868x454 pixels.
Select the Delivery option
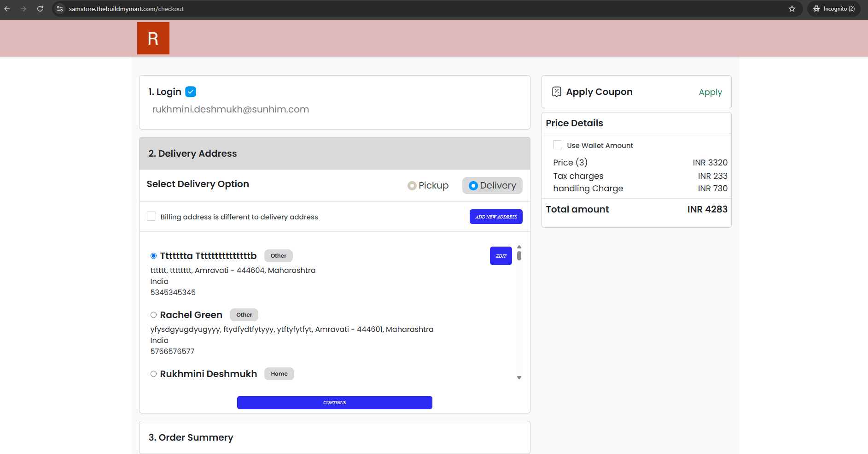click(x=492, y=185)
